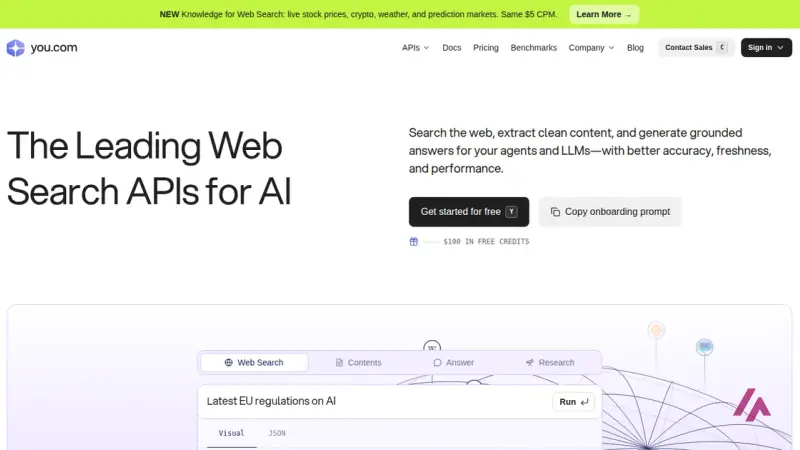Click the you.com logo icon

15,48
